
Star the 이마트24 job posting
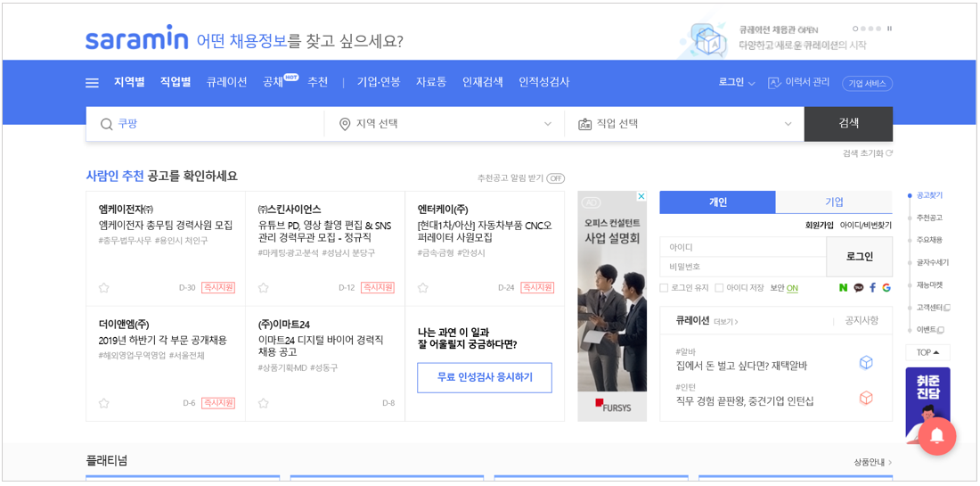tap(263, 403)
